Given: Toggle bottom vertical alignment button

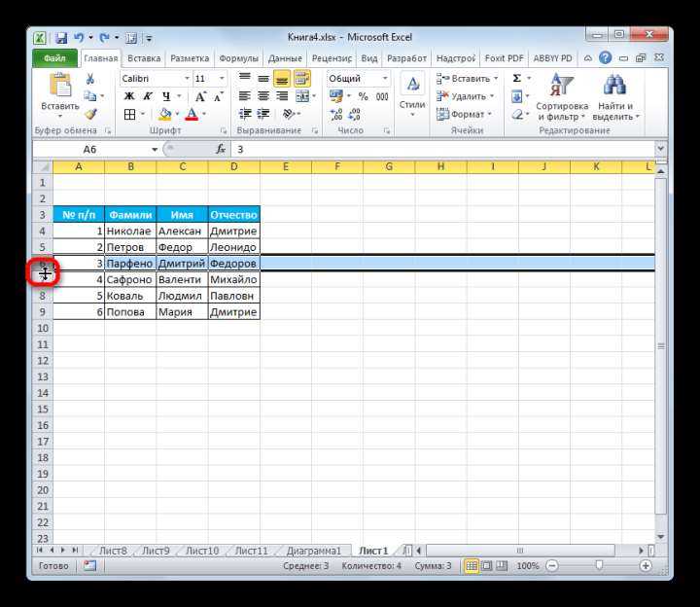Looking at the screenshot, I should (282, 79).
